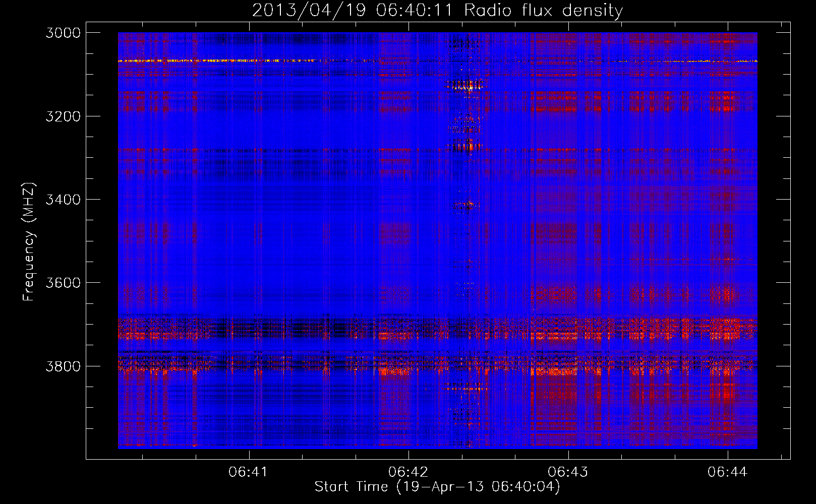Click the "Start Time (19-Apr-13 06:40:04)" axis title

(x=437, y=487)
